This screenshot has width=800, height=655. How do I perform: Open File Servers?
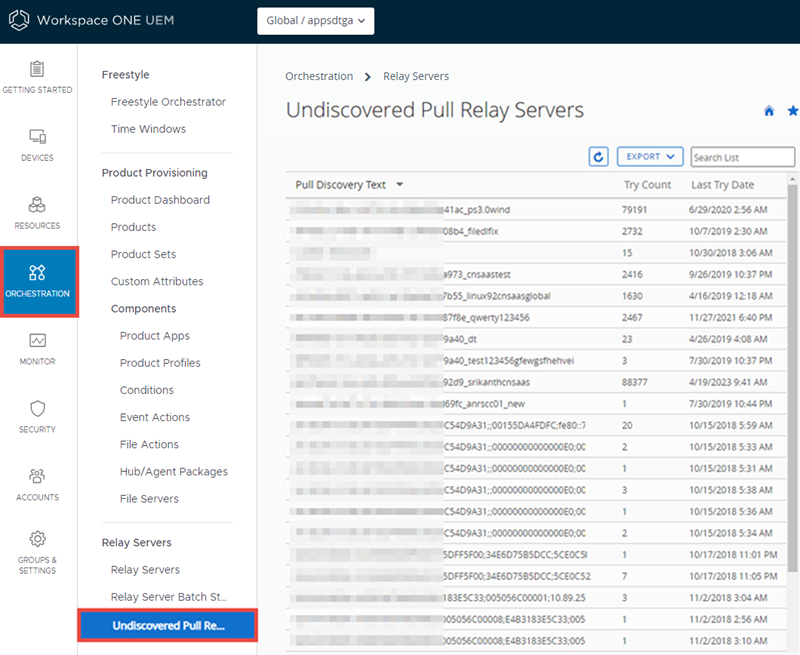(x=149, y=499)
